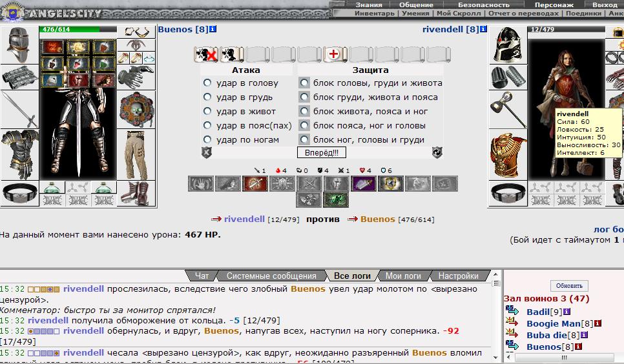The image size is (624, 364).
Task: Open Инвентарь submenu link
Action: (x=375, y=13)
